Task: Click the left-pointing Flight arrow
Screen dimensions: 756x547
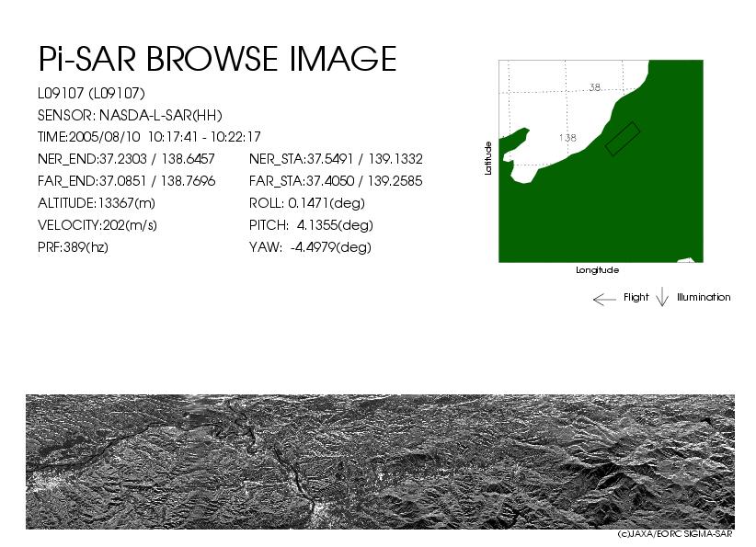Action: pyautogui.click(x=604, y=300)
